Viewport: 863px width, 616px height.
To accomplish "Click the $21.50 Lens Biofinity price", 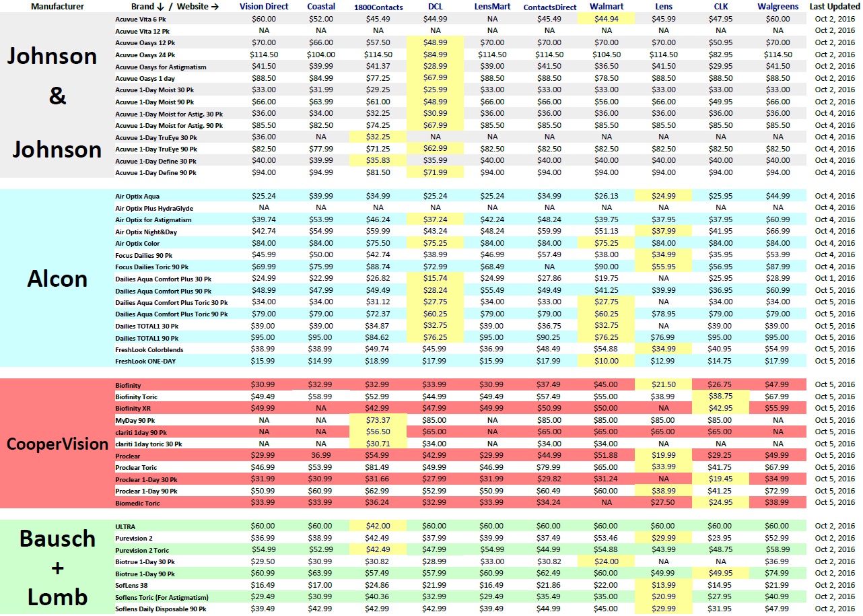I will coord(663,385).
